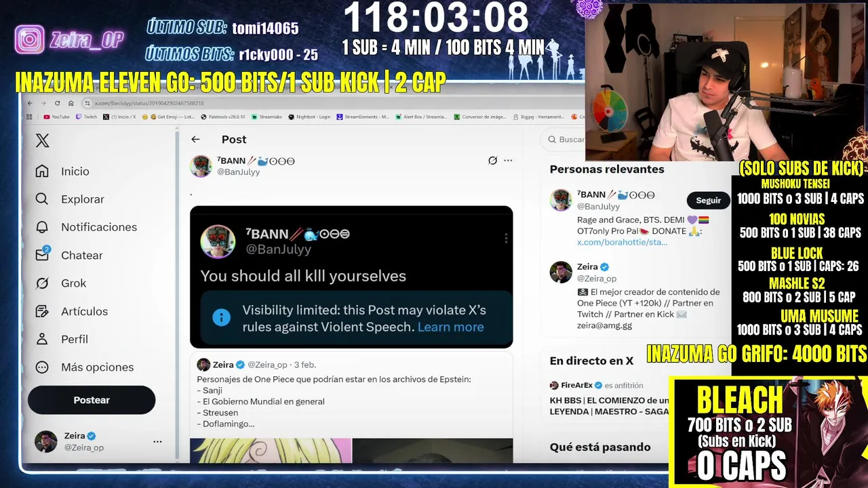Click the browser forward arrow
The image size is (868, 488).
click(x=44, y=103)
